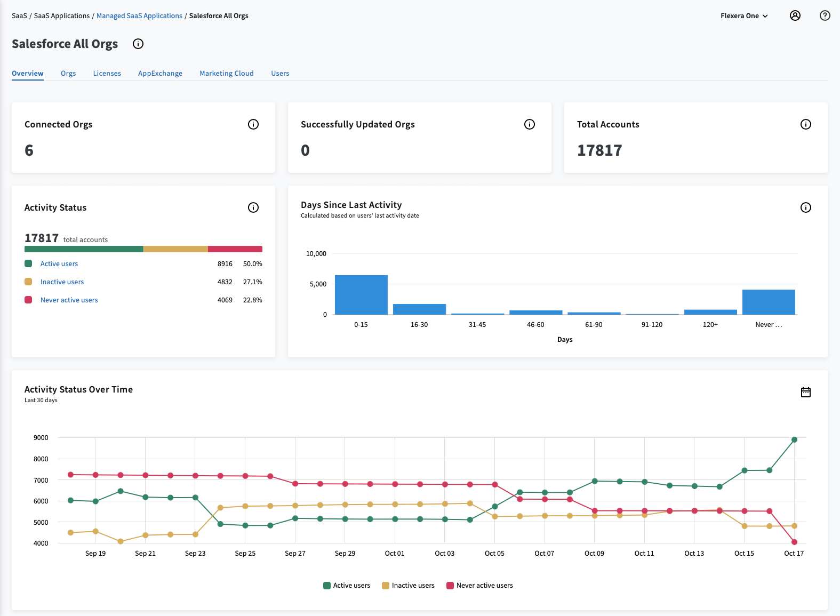The image size is (840, 616).
Task: Open Activity Status info tooltip icon
Action: pyautogui.click(x=253, y=207)
